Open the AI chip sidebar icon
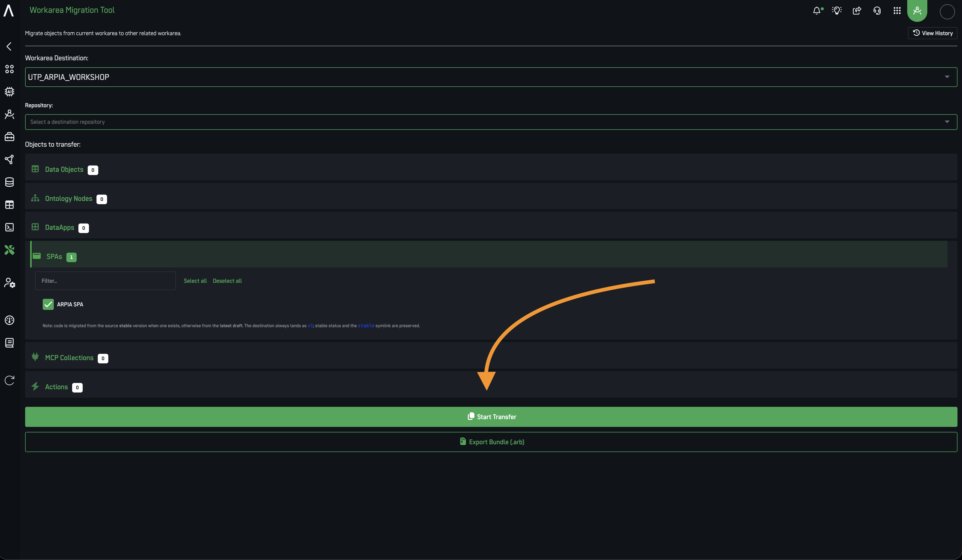 (10, 92)
